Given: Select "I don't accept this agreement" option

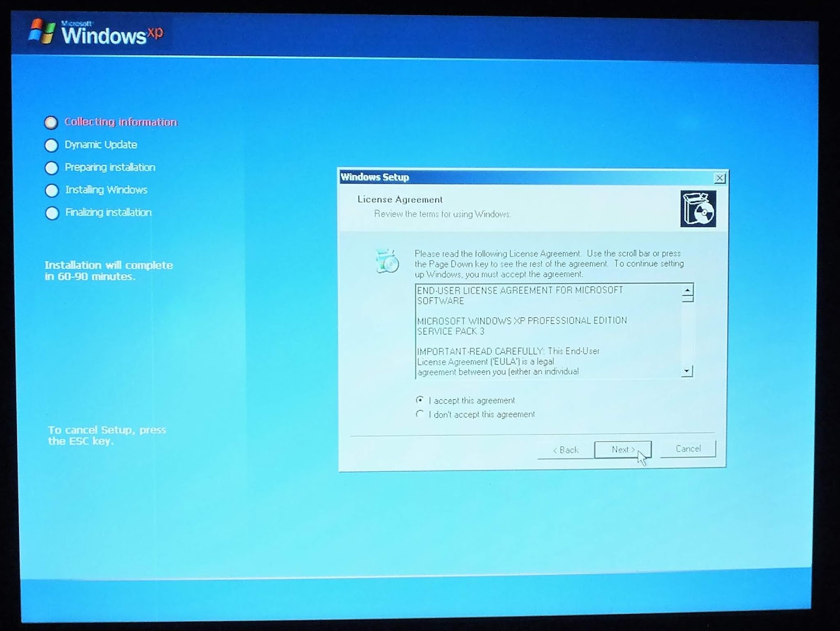Looking at the screenshot, I should coord(419,414).
